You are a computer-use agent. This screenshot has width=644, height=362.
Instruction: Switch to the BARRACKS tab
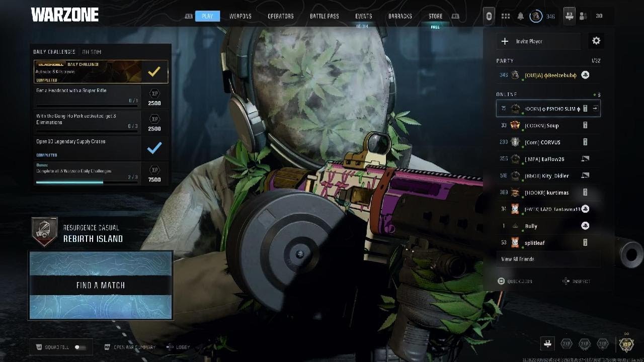pos(400,16)
